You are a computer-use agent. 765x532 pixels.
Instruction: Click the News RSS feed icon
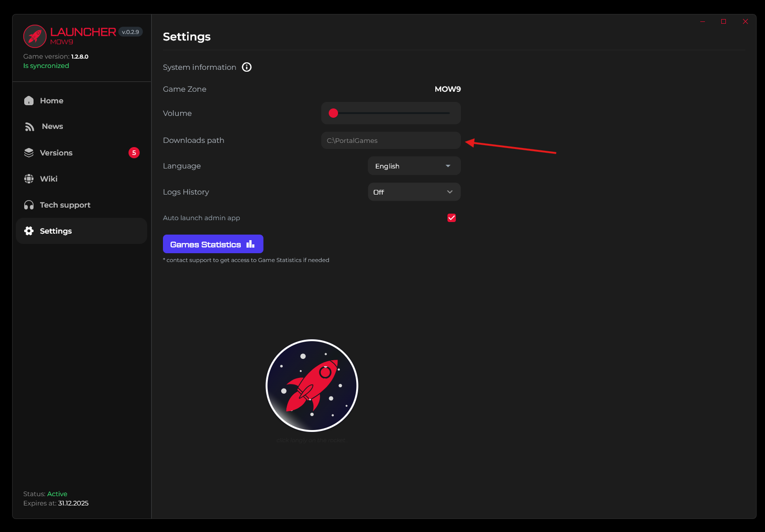click(x=29, y=127)
